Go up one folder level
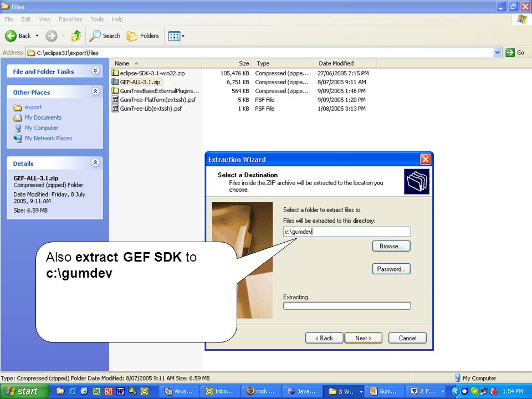 tap(76, 35)
